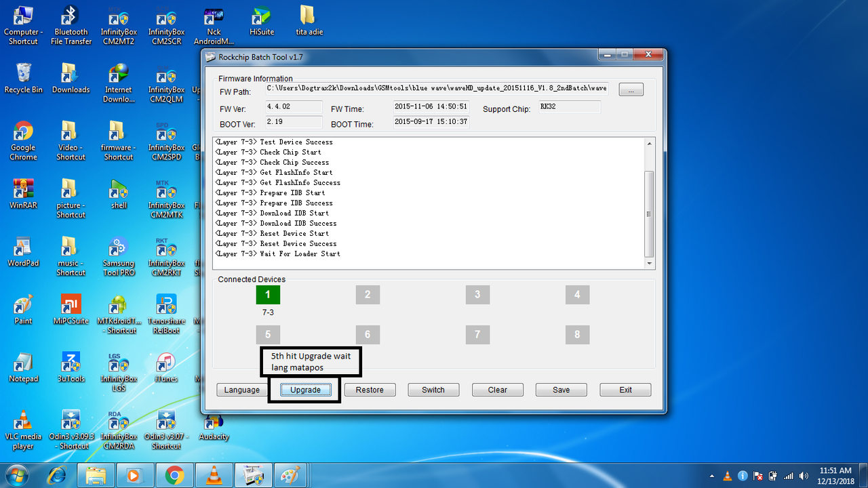
Task: Open VLC from the taskbar
Action: (x=214, y=475)
